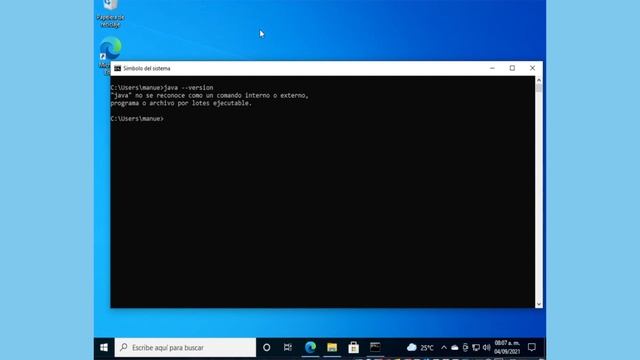Click the 'java --version' command line text
640x360 pixels.
click(x=189, y=88)
